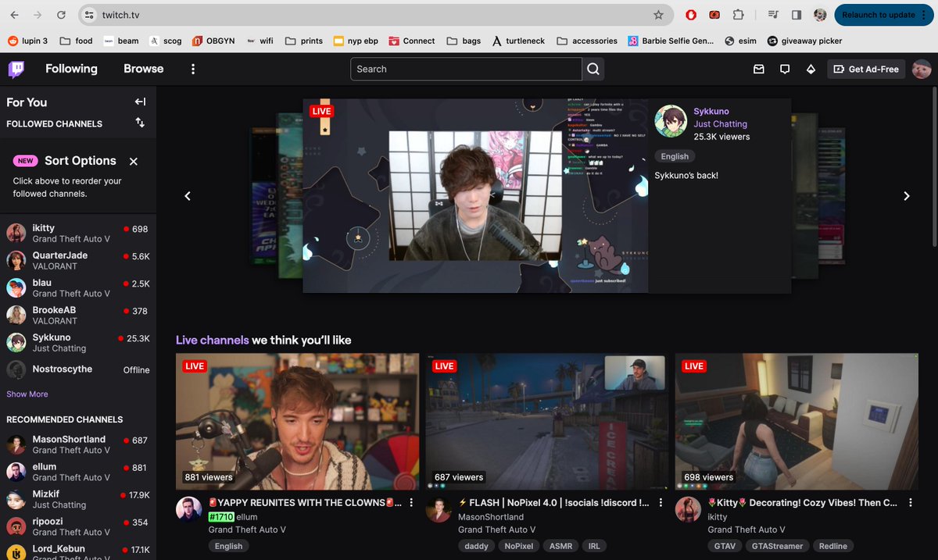This screenshot has width=938, height=560.
Task: Click the Redline tag
Action: pos(833,547)
